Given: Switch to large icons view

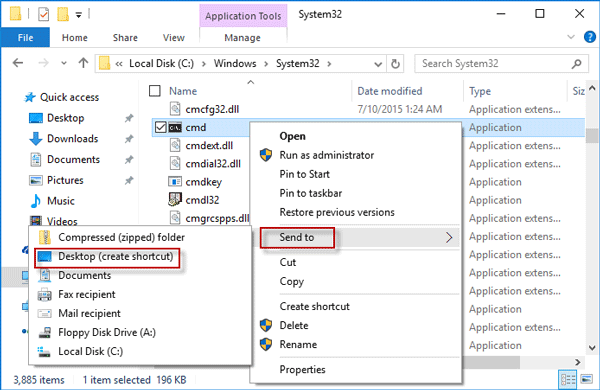Looking at the screenshot, I should coord(586,380).
